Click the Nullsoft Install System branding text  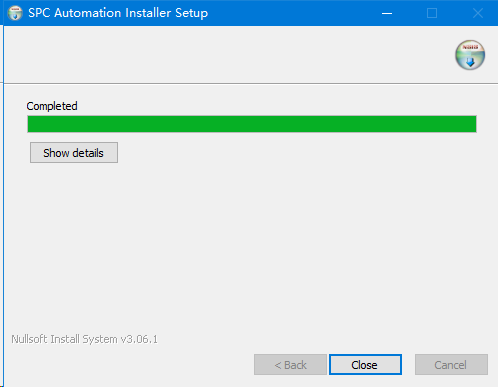(x=64, y=339)
